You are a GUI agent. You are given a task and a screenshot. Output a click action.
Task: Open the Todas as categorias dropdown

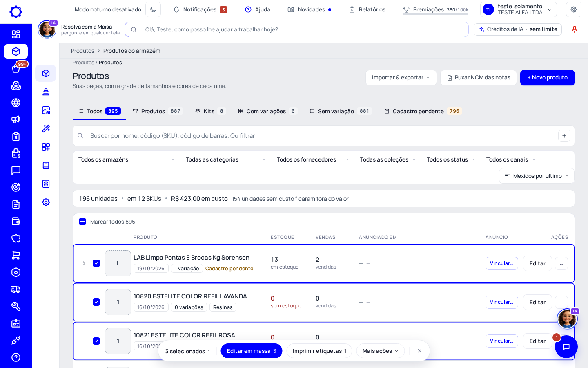click(x=226, y=159)
